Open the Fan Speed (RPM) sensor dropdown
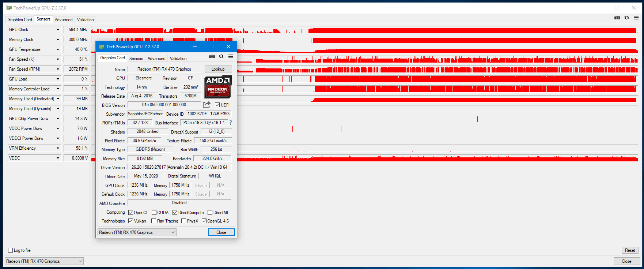644x269 pixels. point(58,69)
